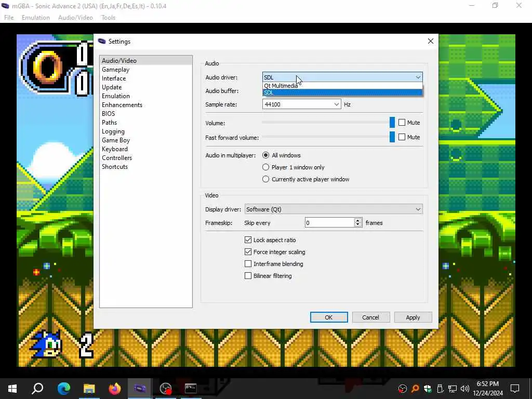532x399 pixels.
Task: Select Update settings category
Action: [146, 87]
